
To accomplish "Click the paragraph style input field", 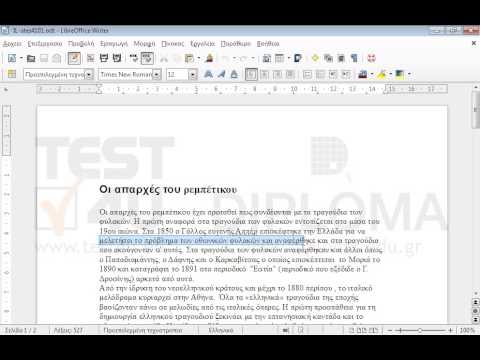I will [x=55, y=74].
